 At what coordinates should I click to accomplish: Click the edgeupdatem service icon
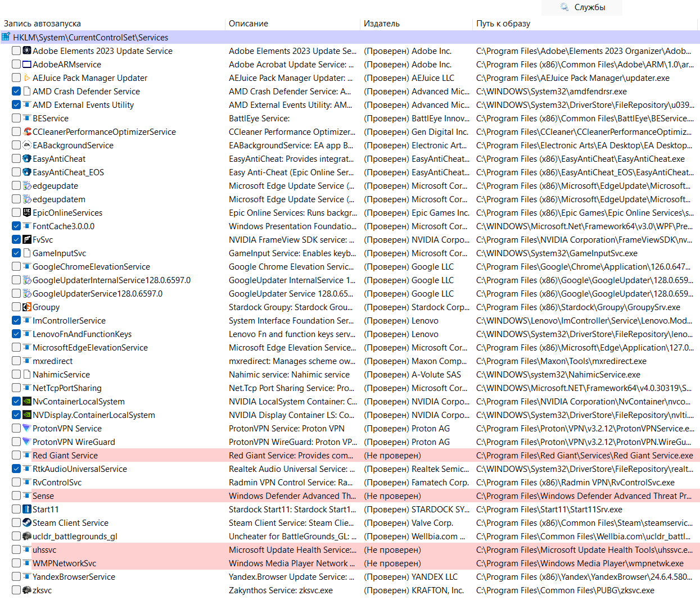point(26,199)
